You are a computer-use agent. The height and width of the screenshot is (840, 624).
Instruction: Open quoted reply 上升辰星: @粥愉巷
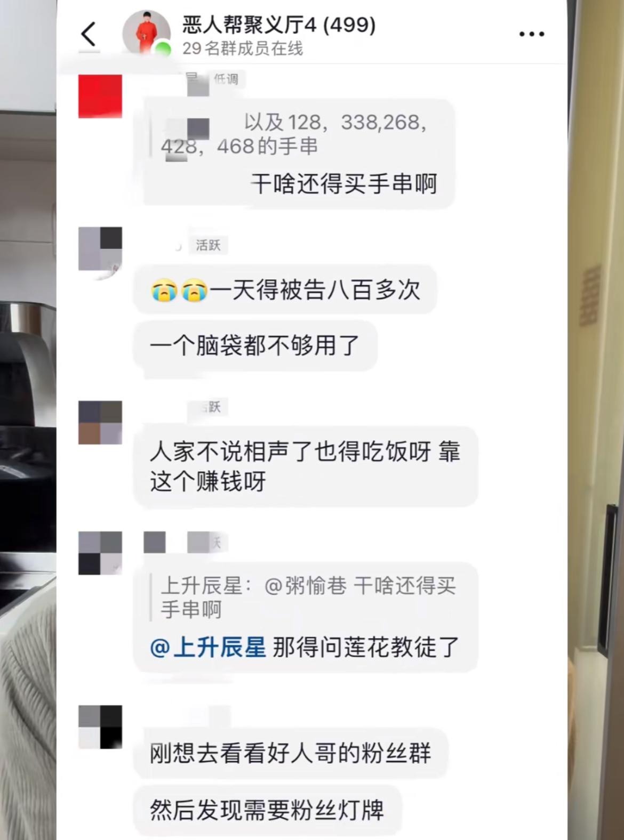pos(308,597)
